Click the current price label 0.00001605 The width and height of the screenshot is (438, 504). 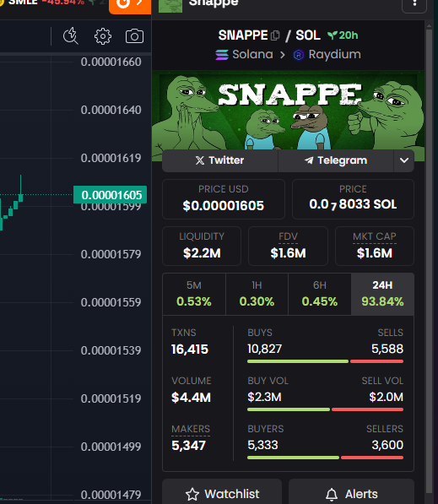pyautogui.click(x=111, y=195)
